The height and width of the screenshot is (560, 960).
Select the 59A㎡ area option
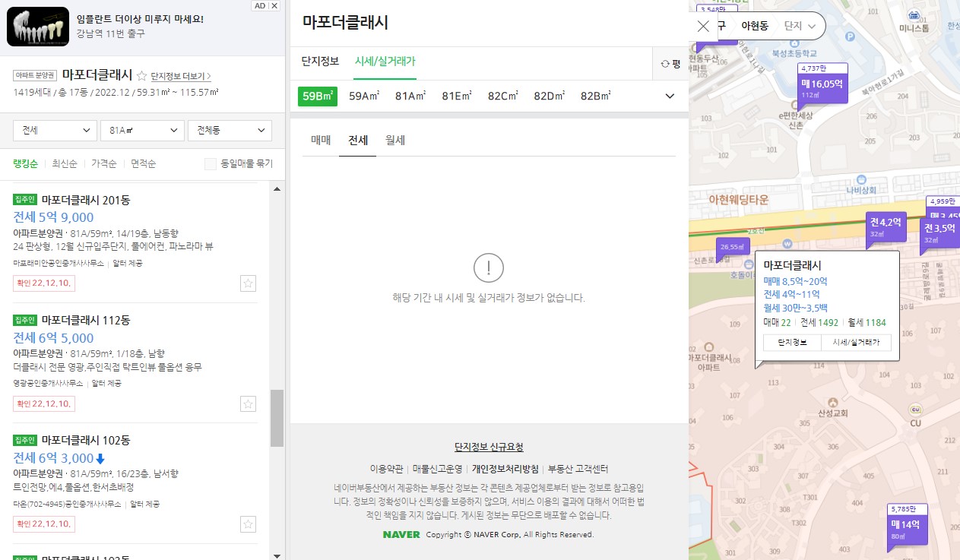click(x=365, y=96)
